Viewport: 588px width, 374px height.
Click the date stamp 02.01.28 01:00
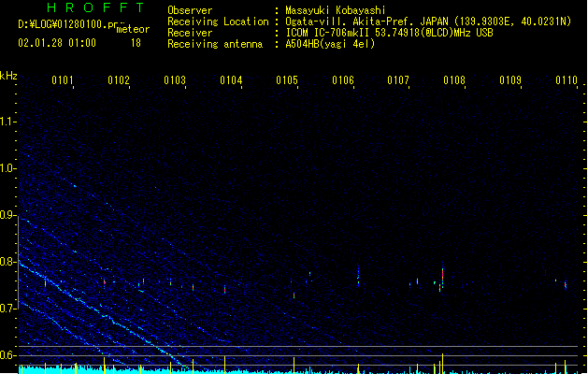point(57,43)
